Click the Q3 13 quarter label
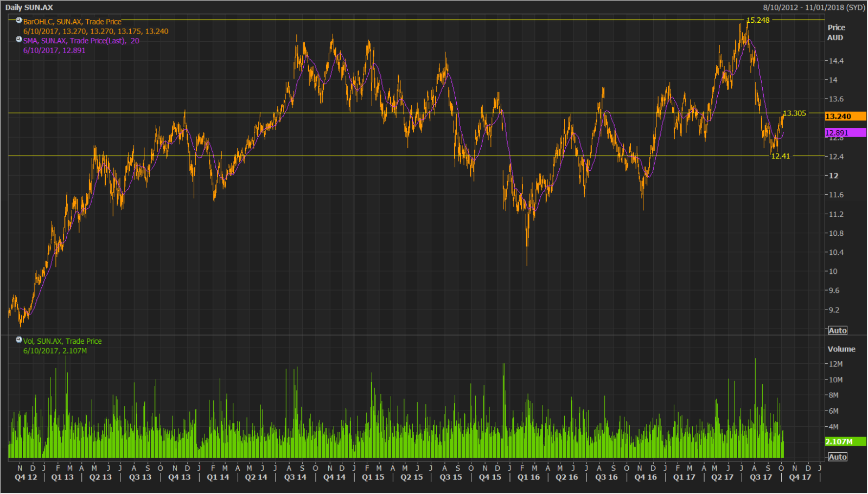The image size is (868, 494). pyautogui.click(x=140, y=477)
